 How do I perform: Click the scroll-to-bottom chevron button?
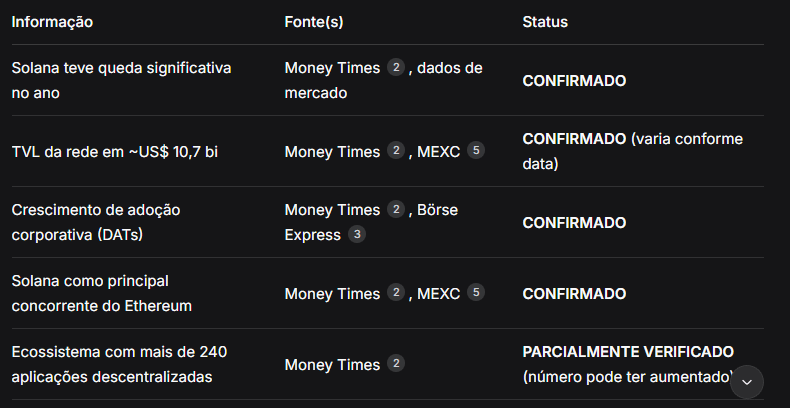pyautogui.click(x=746, y=382)
